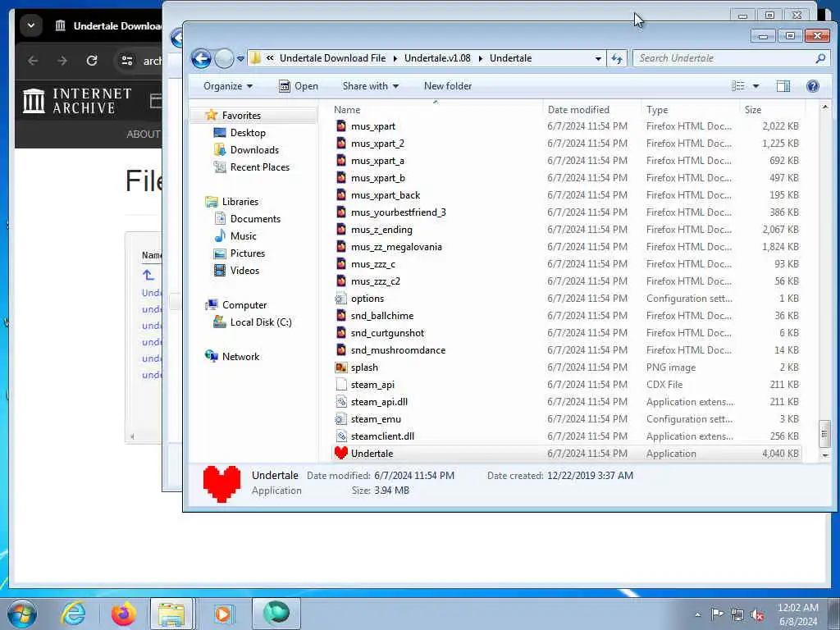Select Favorites in navigation pane
This screenshot has height=630, width=840.
241,116
